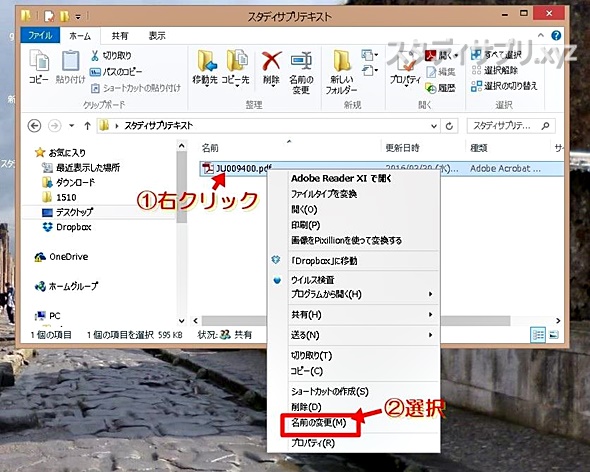Sort by the 名前 column header

coord(210,148)
